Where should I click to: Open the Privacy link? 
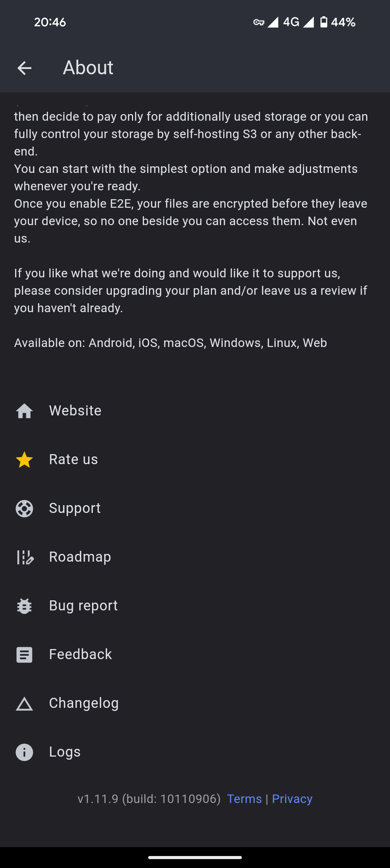pyautogui.click(x=292, y=799)
